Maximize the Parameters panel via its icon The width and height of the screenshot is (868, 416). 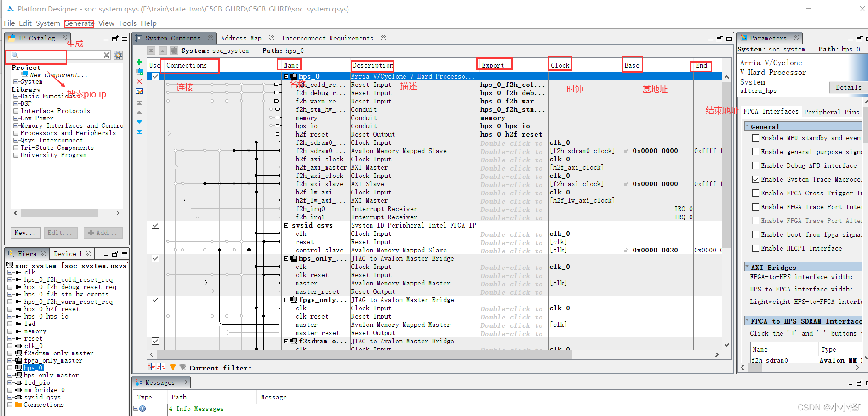(867, 39)
